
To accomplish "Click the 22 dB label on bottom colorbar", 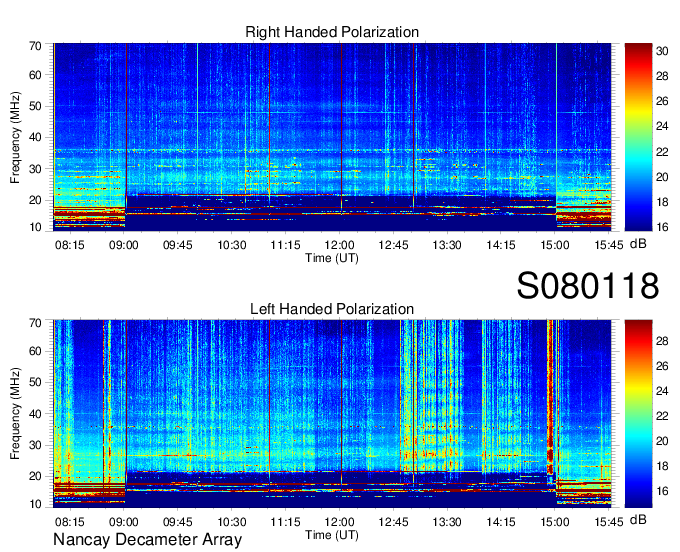I will pyautogui.click(x=662, y=416).
